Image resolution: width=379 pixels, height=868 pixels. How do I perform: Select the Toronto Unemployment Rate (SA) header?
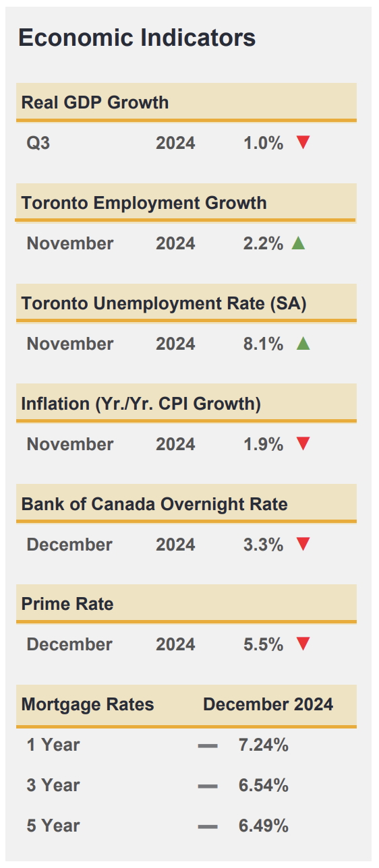[x=186, y=303]
